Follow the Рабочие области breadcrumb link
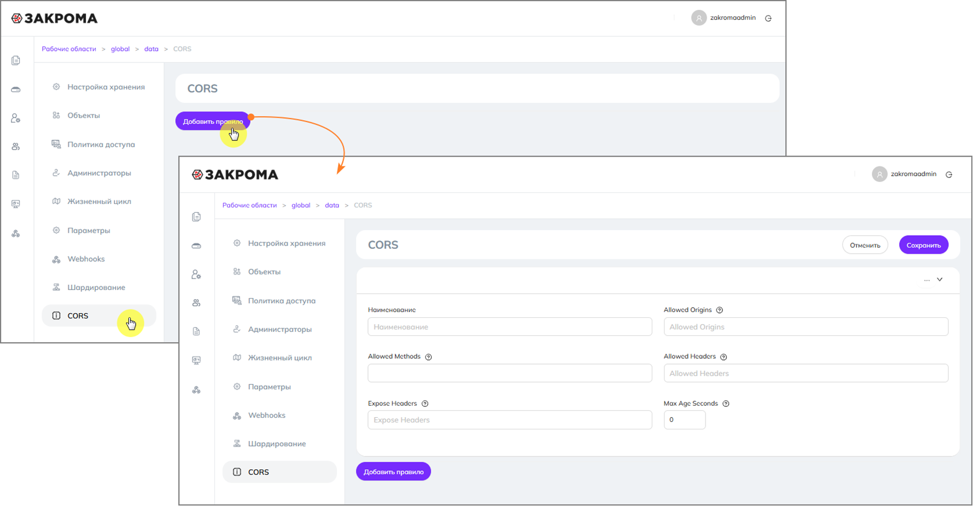The image size is (980, 516). (x=250, y=205)
